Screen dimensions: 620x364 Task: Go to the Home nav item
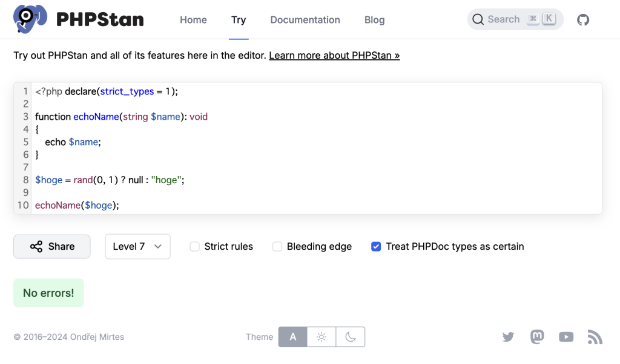pos(193,20)
